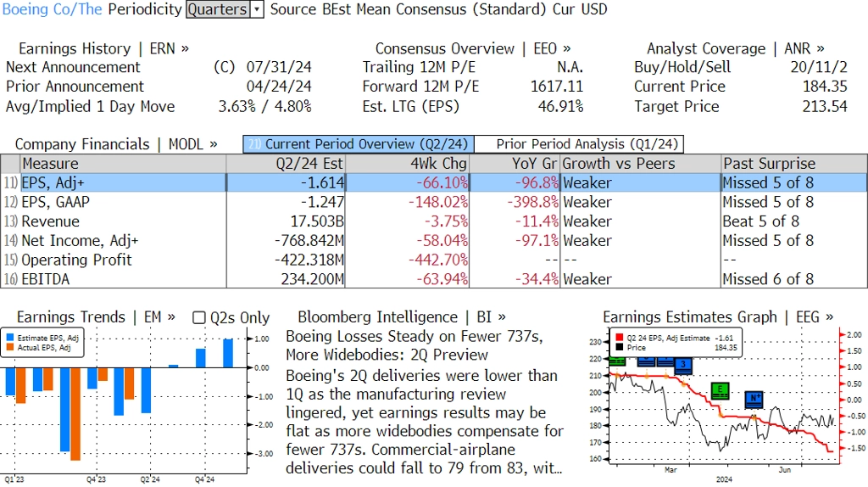Click the Current Price value 184.35 in Analyst Coverage
This screenshot has height=487, width=868.
click(825, 87)
